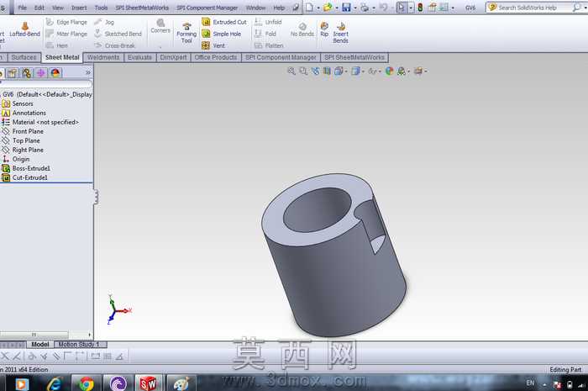Click the feature tree horizontal scrollbar

[x=34, y=335]
